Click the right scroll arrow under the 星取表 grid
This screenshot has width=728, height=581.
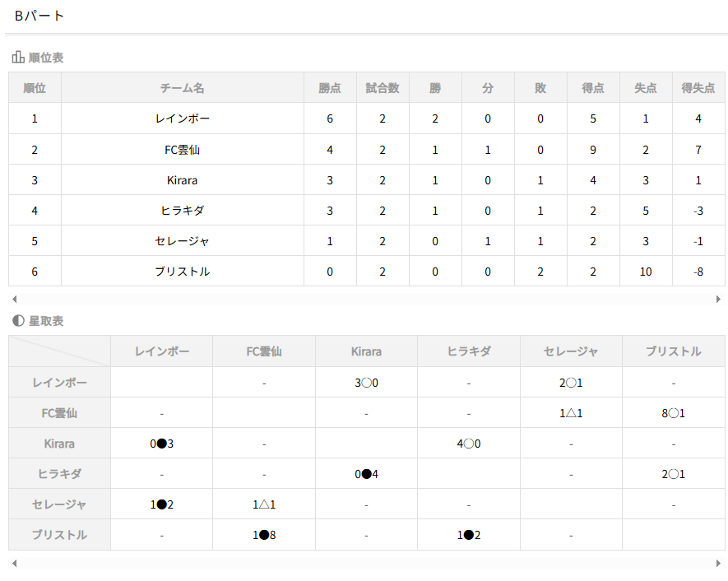coord(718,564)
